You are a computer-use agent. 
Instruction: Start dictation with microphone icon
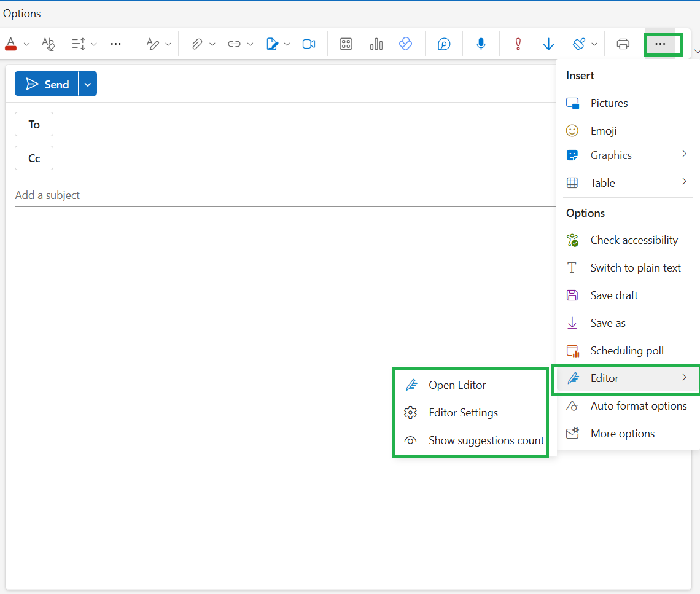point(481,44)
